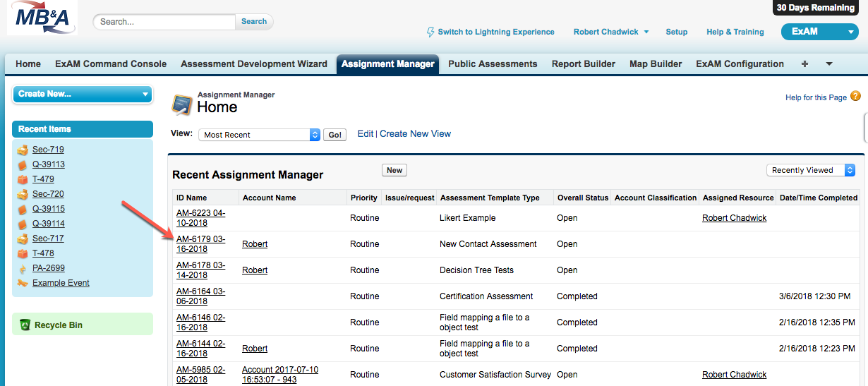Click the Overall Status column header
This screenshot has height=386, width=868.
coord(583,198)
